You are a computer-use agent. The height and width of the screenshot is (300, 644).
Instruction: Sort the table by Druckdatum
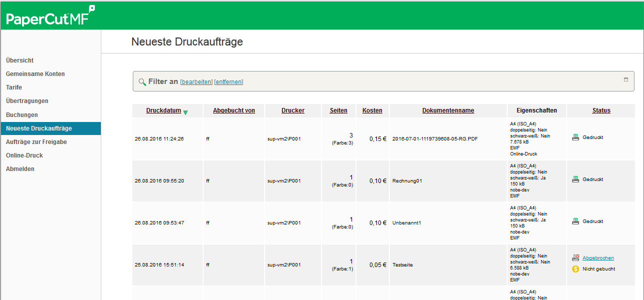163,110
